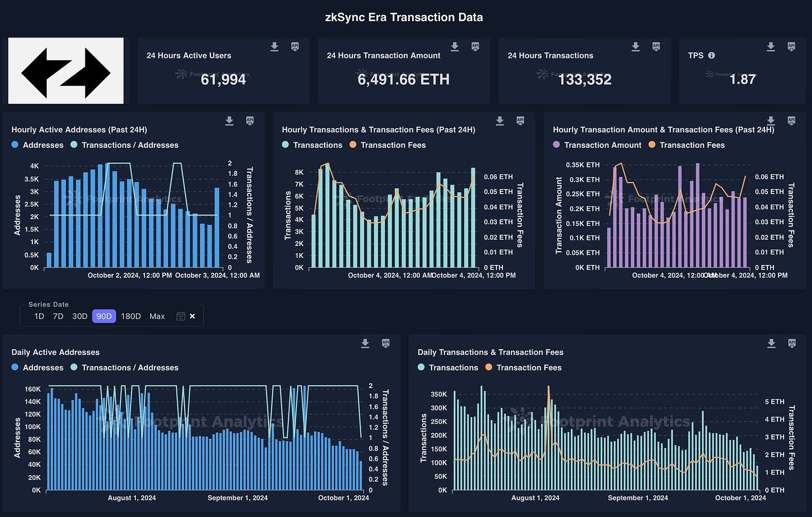
Task: Click the zkSync logo thumbnail
Action: pos(66,71)
